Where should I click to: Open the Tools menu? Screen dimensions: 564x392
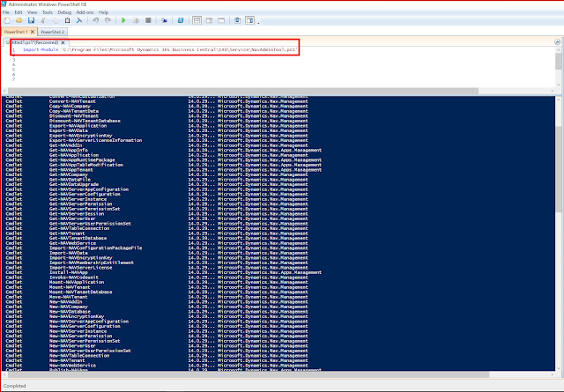tap(48, 12)
